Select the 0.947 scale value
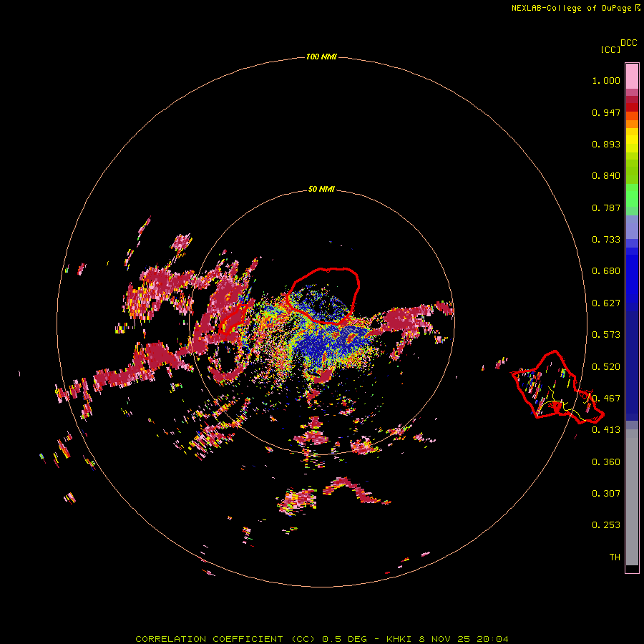 (x=606, y=112)
